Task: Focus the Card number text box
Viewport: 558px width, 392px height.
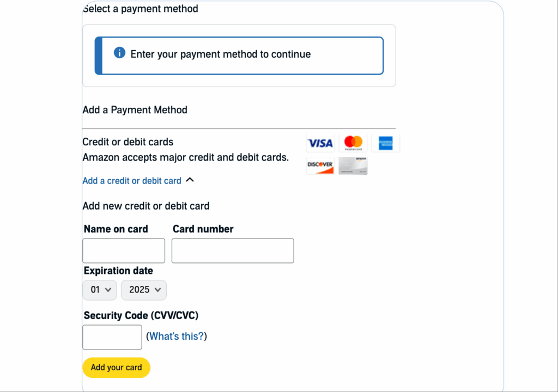Action: [x=233, y=251]
